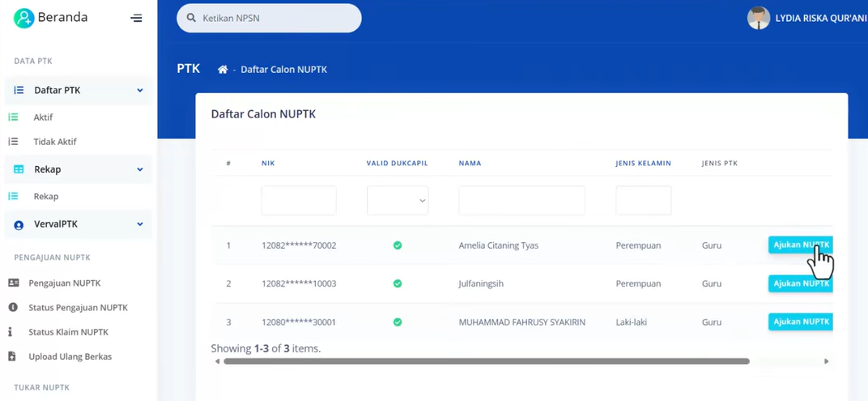The width and height of the screenshot is (868, 401).
Task: Click the Laki-laki gender cell
Action: 632,322
